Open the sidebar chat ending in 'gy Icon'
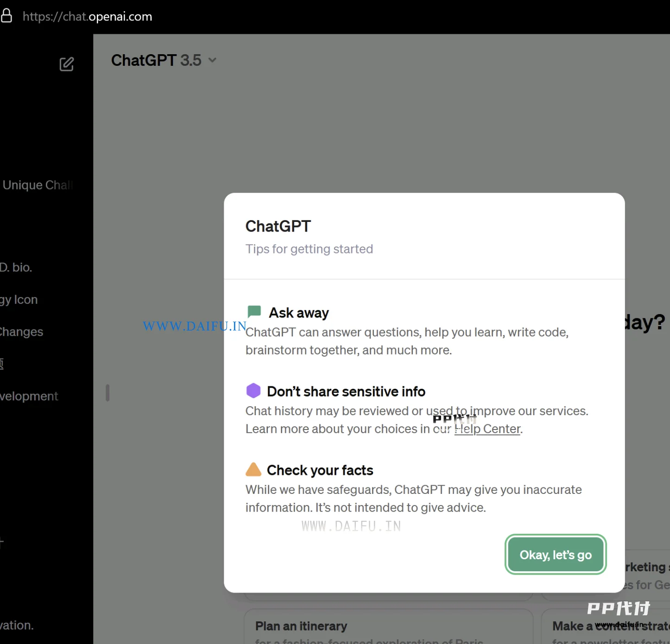The width and height of the screenshot is (670, 644). pyautogui.click(x=19, y=300)
